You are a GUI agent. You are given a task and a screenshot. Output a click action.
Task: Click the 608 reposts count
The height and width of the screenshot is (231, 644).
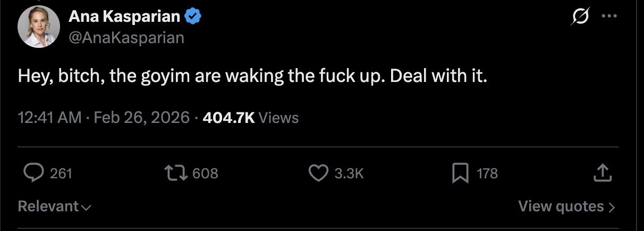pyautogui.click(x=205, y=173)
